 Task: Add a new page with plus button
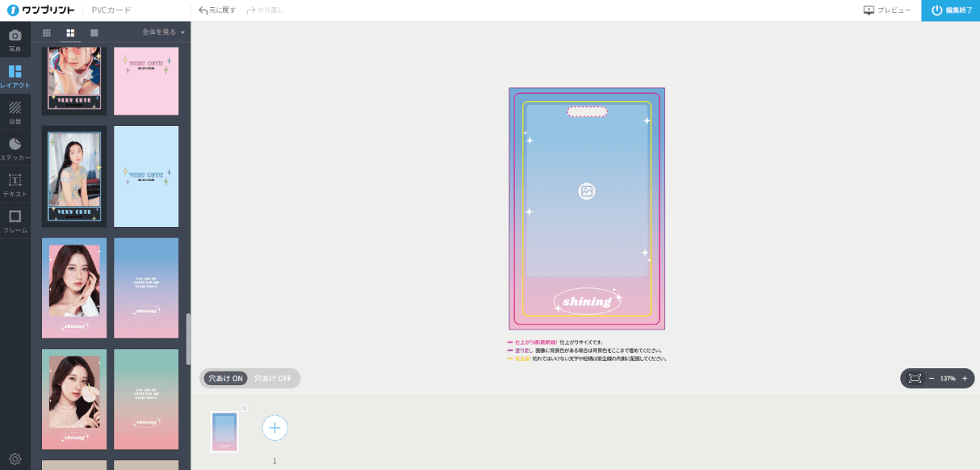(x=274, y=427)
